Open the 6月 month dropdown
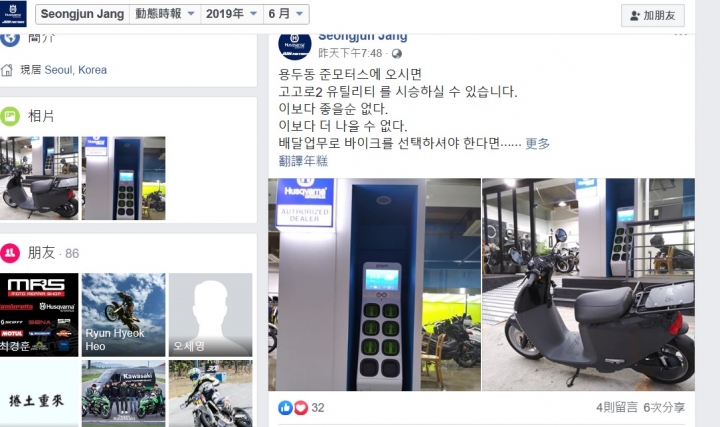The width and height of the screenshot is (720, 427). pyautogui.click(x=286, y=14)
